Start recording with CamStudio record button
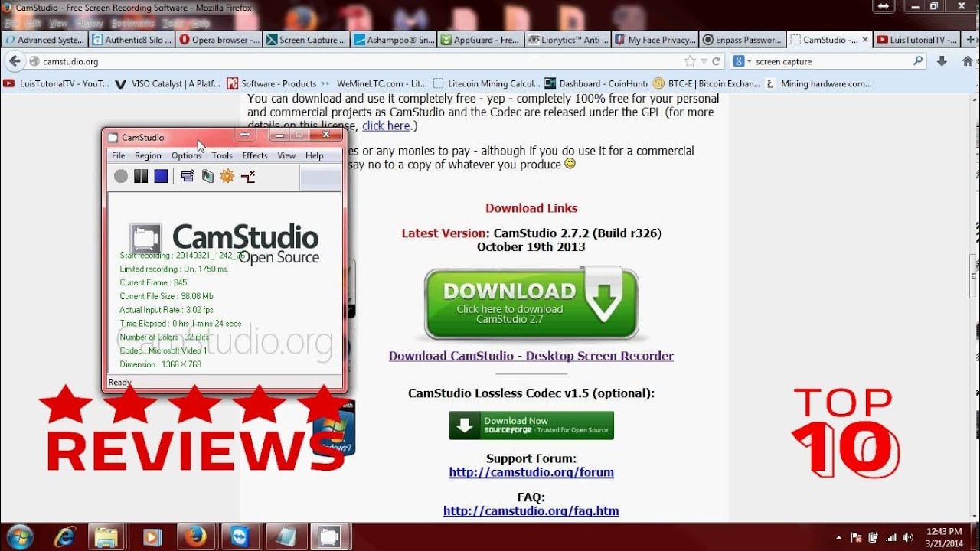Screen dimensions: 980x551 click(x=121, y=177)
